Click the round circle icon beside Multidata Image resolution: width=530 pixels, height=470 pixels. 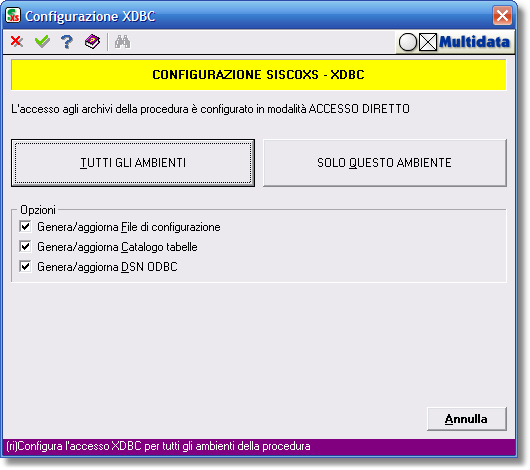coord(408,42)
